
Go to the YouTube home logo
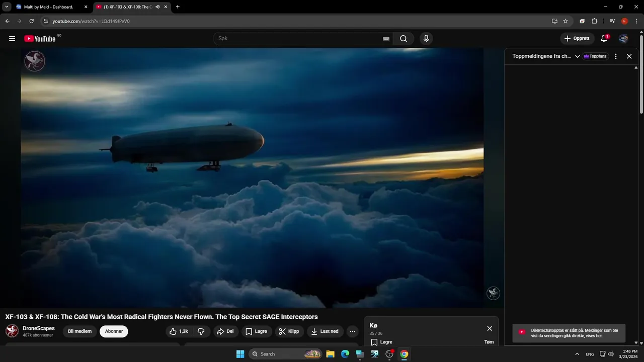tap(40, 39)
